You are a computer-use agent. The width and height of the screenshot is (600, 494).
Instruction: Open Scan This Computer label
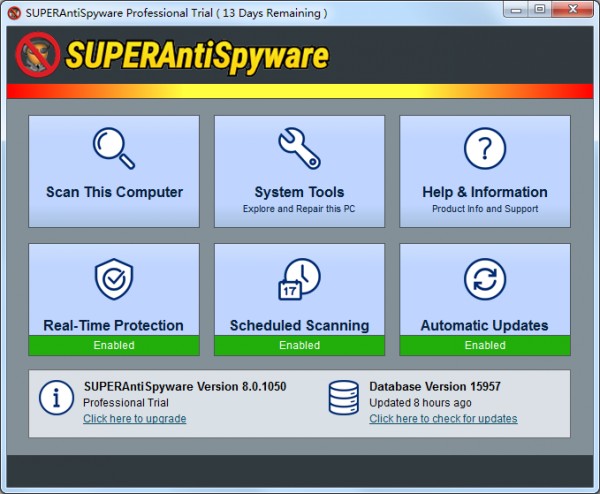click(114, 192)
